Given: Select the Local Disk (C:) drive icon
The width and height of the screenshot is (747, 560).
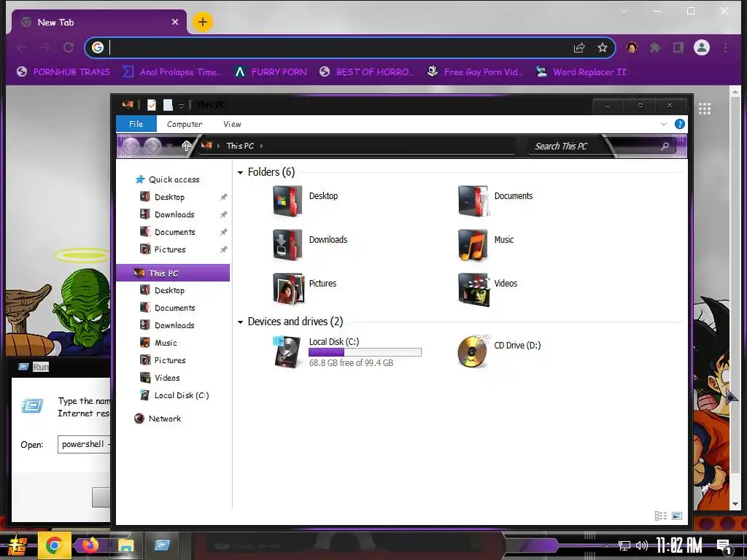Looking at the screenshot, I should [x=287, y=352].
